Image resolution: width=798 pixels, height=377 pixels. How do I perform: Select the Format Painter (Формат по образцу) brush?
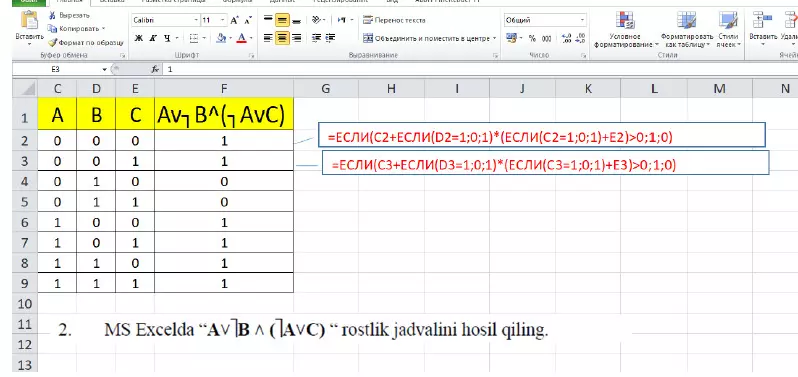pos(52,43)
